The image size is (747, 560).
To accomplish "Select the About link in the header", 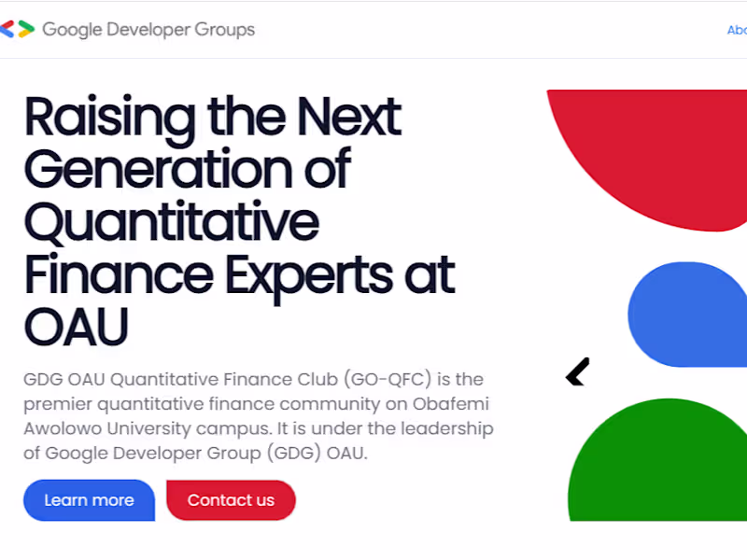I will (x=737, y=29).
